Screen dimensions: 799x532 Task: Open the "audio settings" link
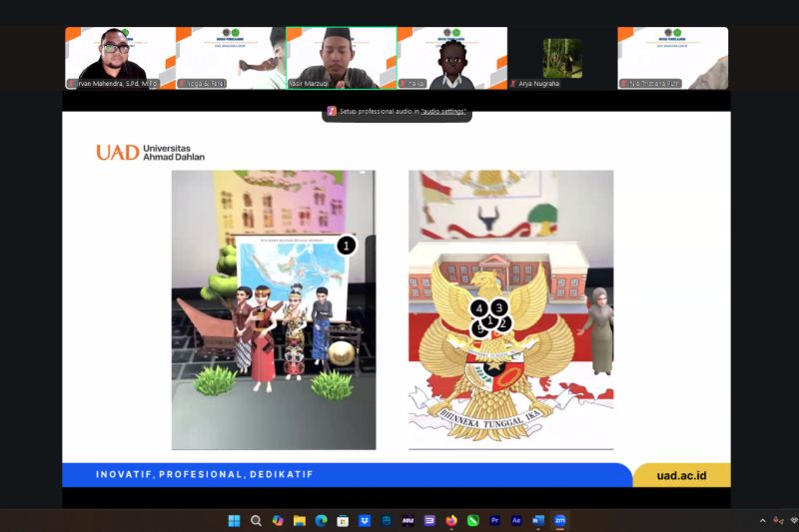443,111
